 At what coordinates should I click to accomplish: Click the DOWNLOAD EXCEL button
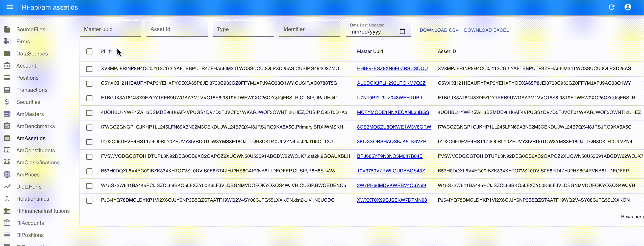pyautogui.click(x=486, y=30)
